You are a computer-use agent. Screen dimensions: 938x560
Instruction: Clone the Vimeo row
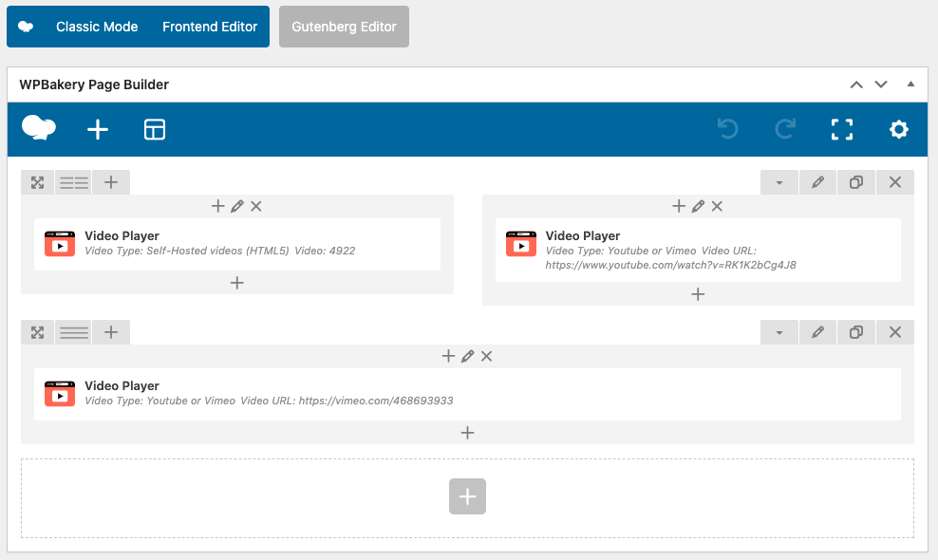coord(856,332)
